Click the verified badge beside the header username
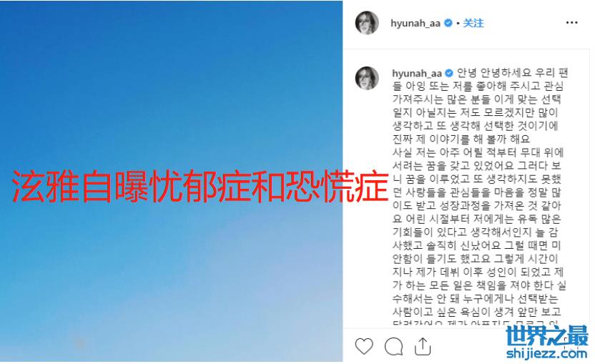 click(448, 23)
